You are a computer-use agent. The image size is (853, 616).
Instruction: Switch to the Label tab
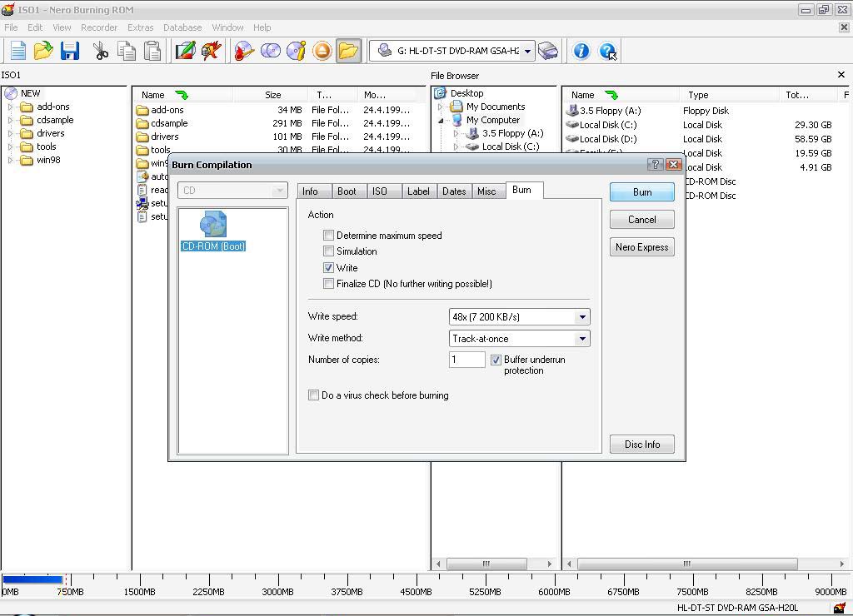click(418, 191)
